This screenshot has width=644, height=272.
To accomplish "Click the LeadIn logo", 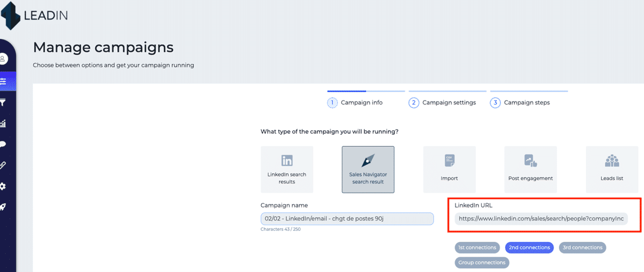I will click(34, 15).
